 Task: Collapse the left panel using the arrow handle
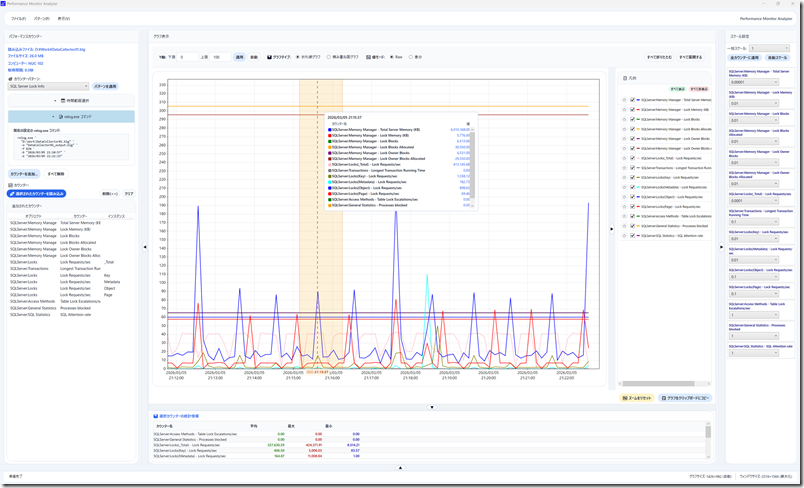coord(145,247)
